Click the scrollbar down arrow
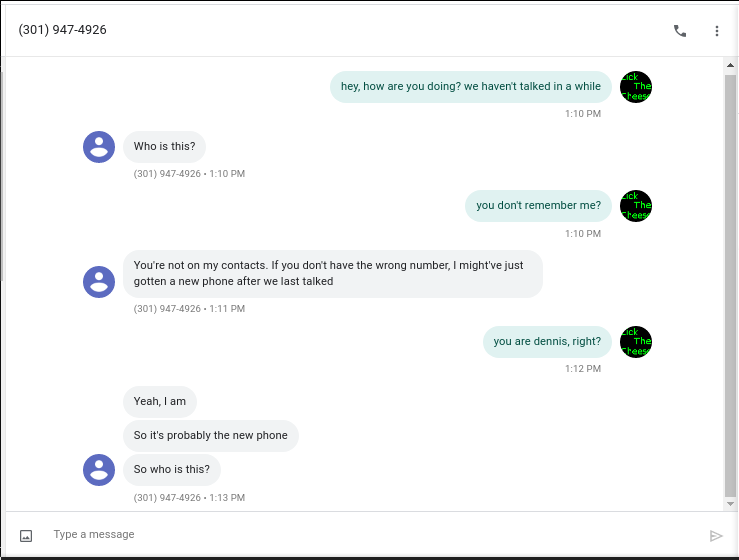Image resolution: width=739 pixels, height=560 pixels. pos(730,503)
